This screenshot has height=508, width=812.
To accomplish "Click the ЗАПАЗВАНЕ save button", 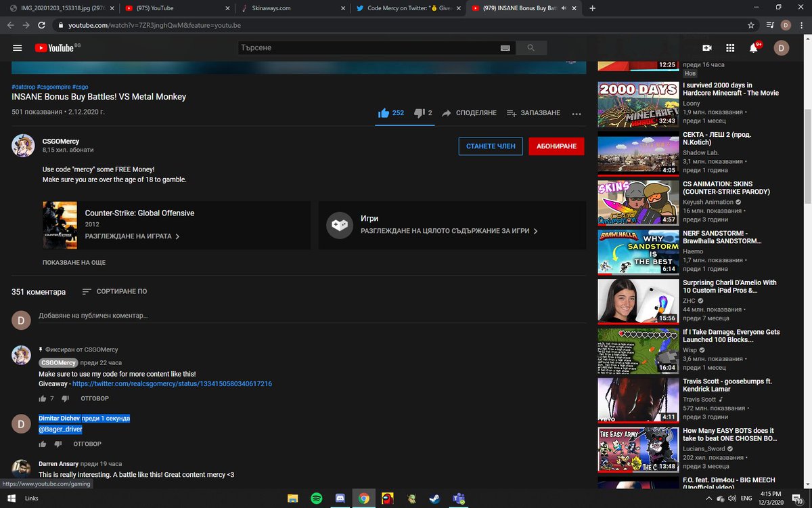I will click(x=533, y=113).
